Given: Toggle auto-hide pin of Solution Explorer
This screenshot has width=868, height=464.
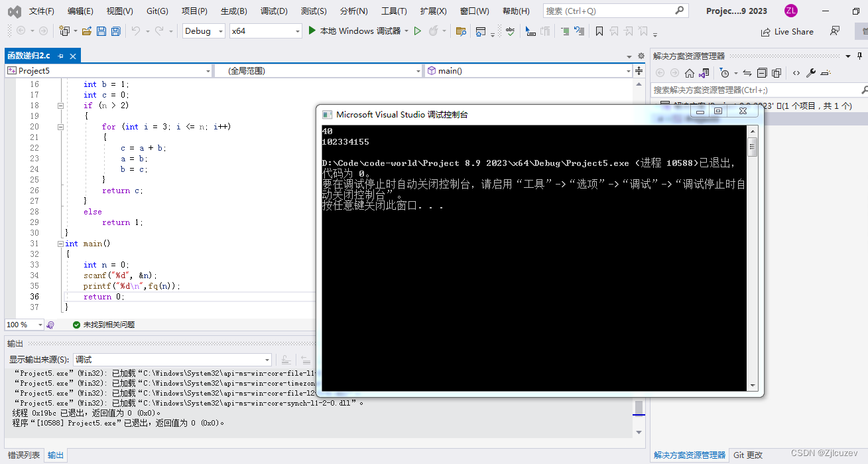Looking at the screenshot, I should click(x=859, y=56).
